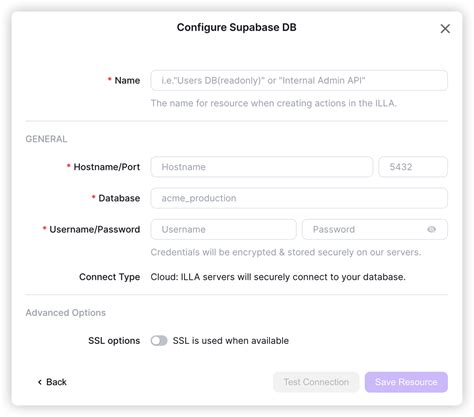Screen dimensions: 474x417
Task: Save the resource with Save Resource
Action: (406, 382)
